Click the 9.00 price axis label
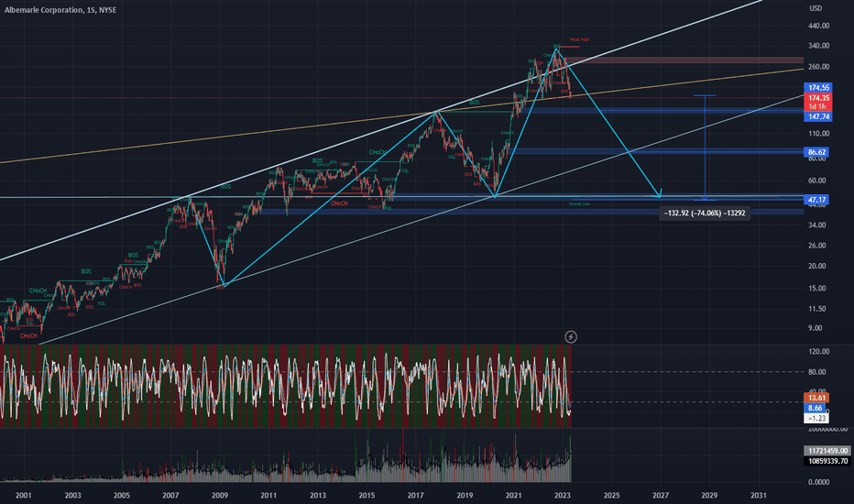 [x=817, y=328]
